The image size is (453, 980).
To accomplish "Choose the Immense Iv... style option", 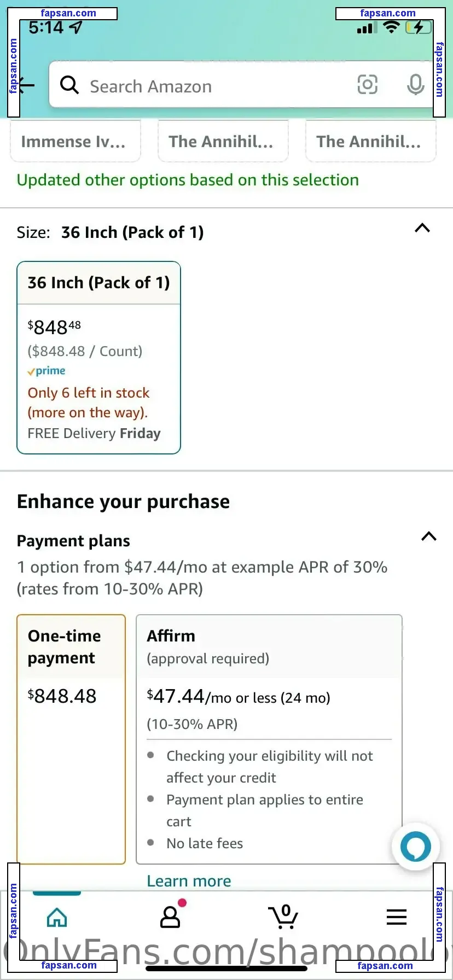I will [75, 142].
